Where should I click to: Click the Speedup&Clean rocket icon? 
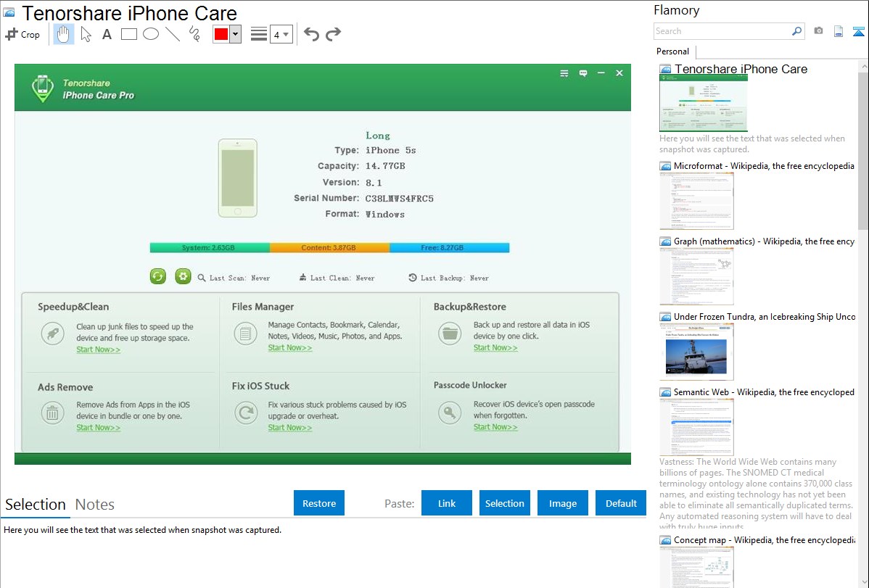coord(53,334)
